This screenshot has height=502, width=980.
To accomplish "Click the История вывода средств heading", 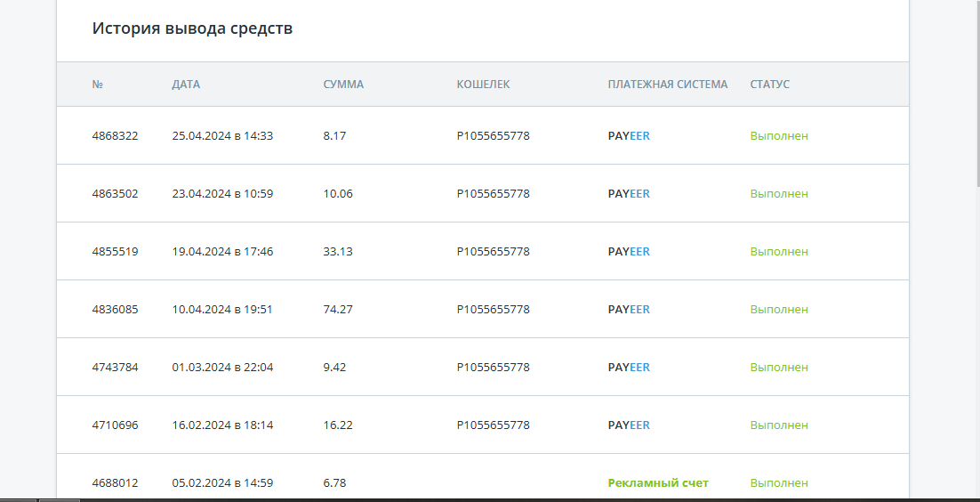I will (x=192, y=28).
